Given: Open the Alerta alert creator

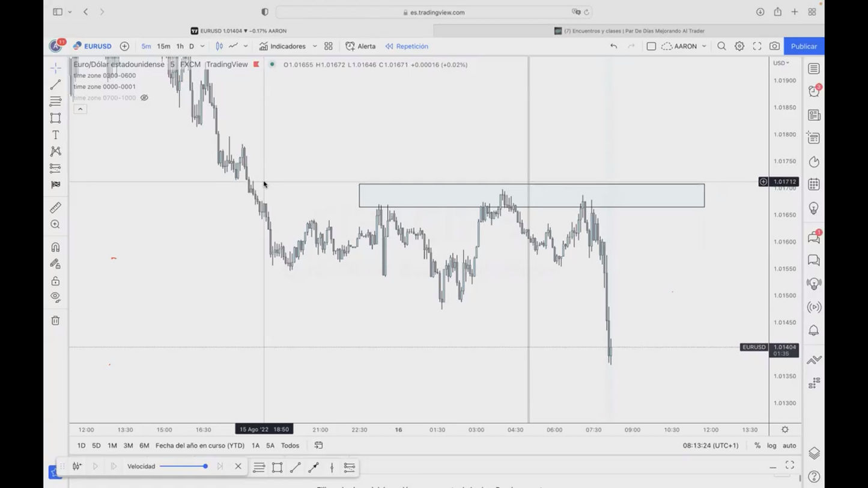Looking at the screenshot, I should (360, 46).
